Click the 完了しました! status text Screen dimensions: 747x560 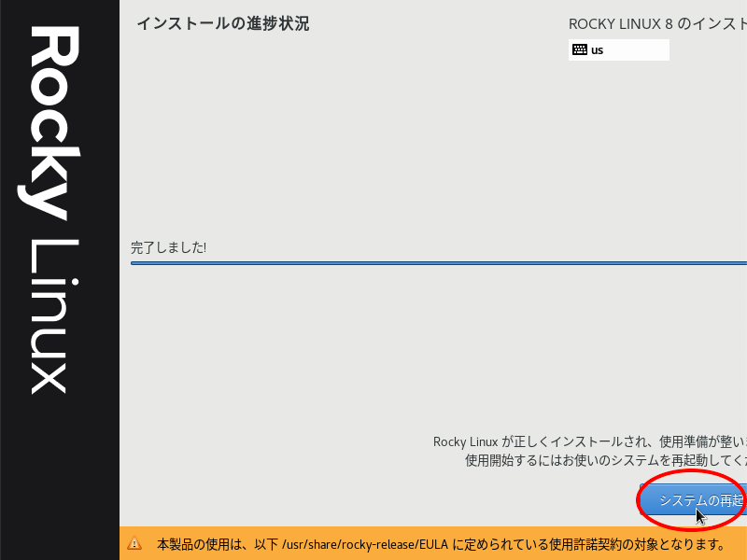(168, 247)
